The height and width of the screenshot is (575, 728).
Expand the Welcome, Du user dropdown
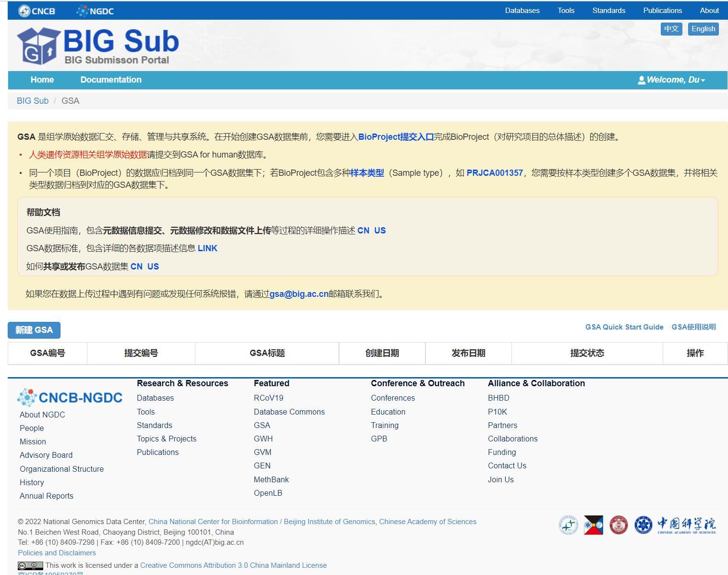coord(671,80)
